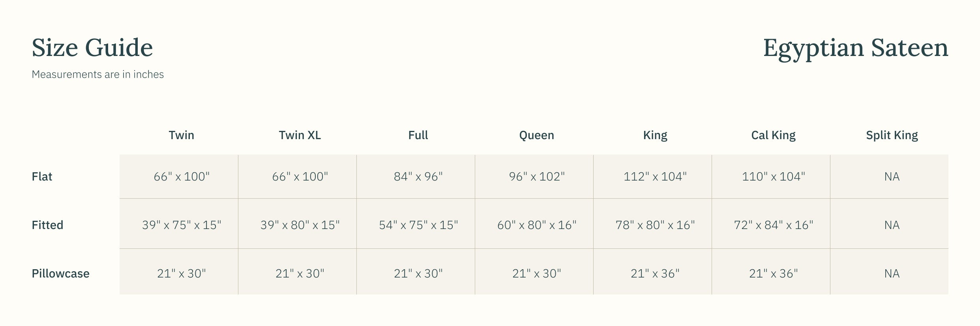The image size is (980, 326).
Task: Click the Cal King pillowcase size cell
Action: coord(773,274)
